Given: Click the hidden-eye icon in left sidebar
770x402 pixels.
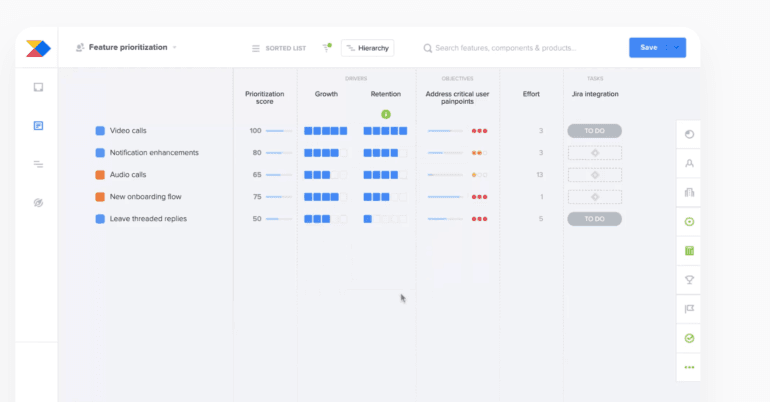Looking at the screenshot, I should click(38, 203).
